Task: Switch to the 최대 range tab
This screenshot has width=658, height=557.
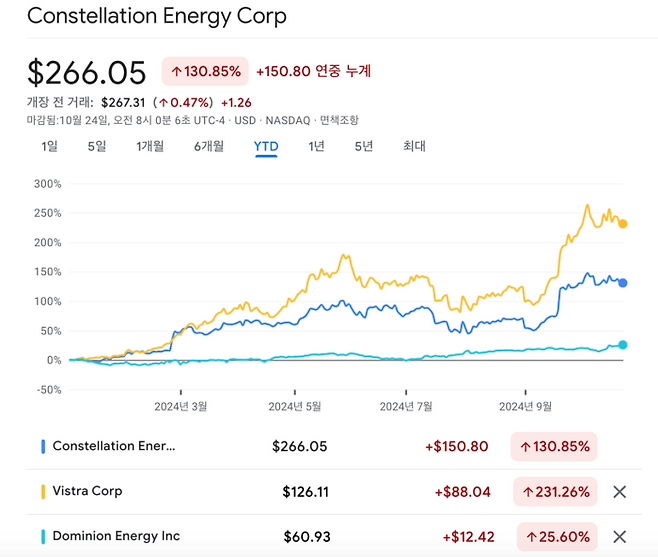Action: click(x=414, y=146)
